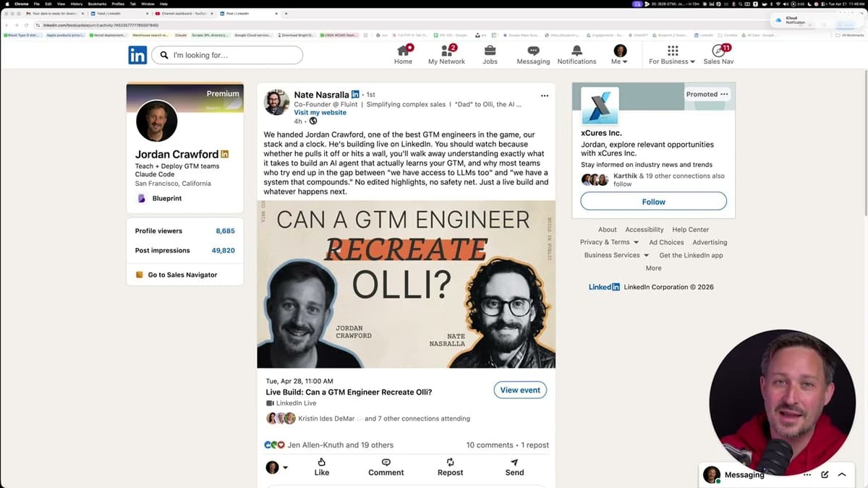
Task: Expand the Messaging panel chevron
Action: click(842, 475)
